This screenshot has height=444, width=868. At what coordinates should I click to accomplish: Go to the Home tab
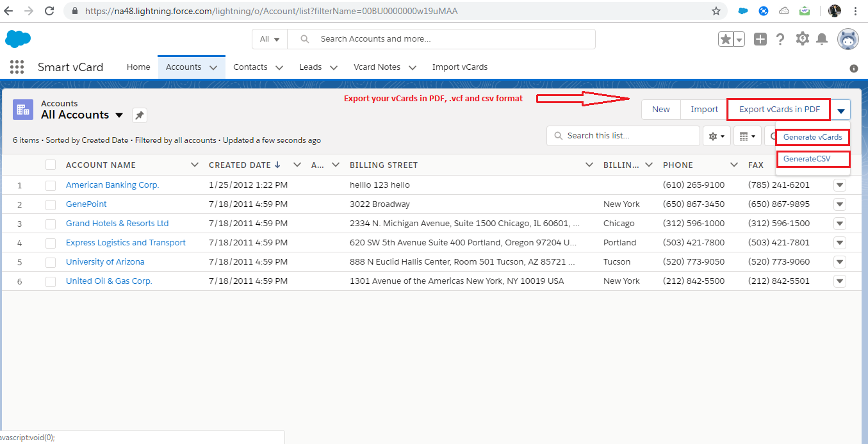tap(138, 67)
